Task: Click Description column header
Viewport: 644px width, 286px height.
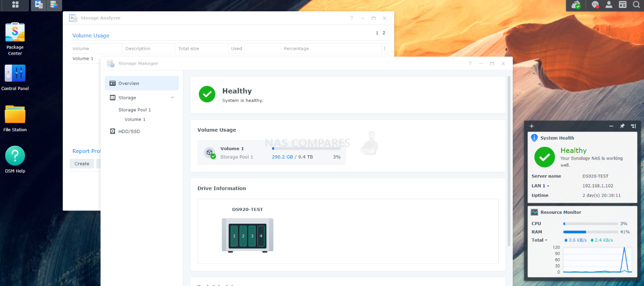Action: click(x=149, y=49)
